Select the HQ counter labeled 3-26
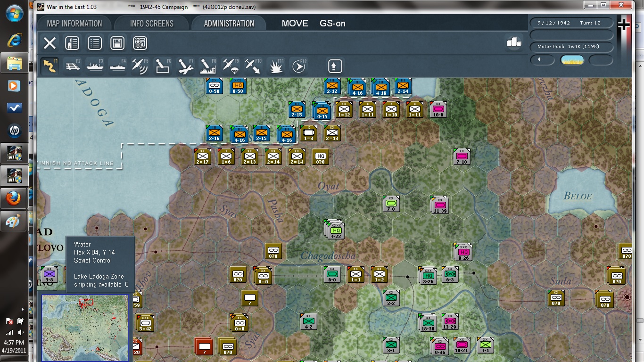 point(428,276)
